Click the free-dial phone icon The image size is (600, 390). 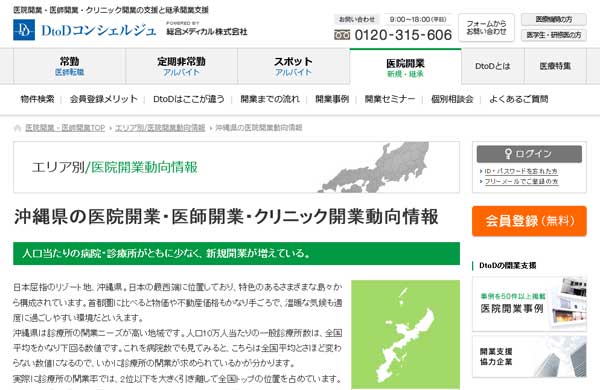(342, 35)
